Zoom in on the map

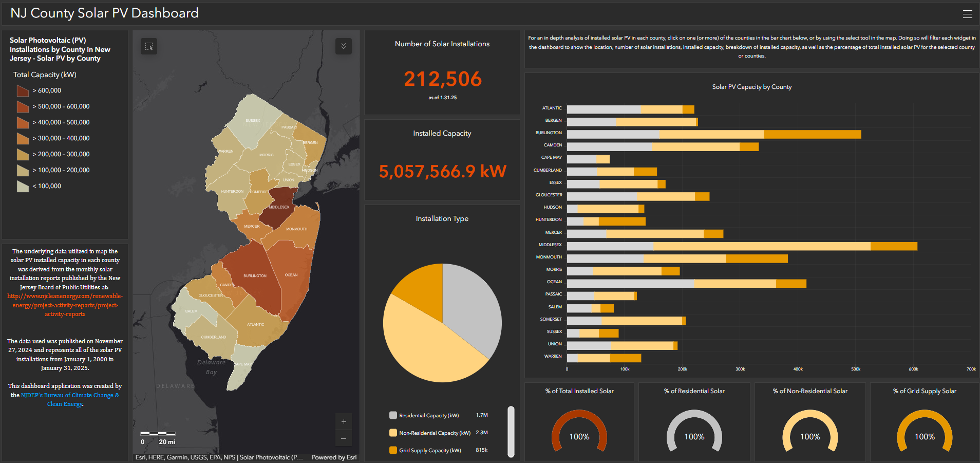pyautogui.click(x=344, y=421)
